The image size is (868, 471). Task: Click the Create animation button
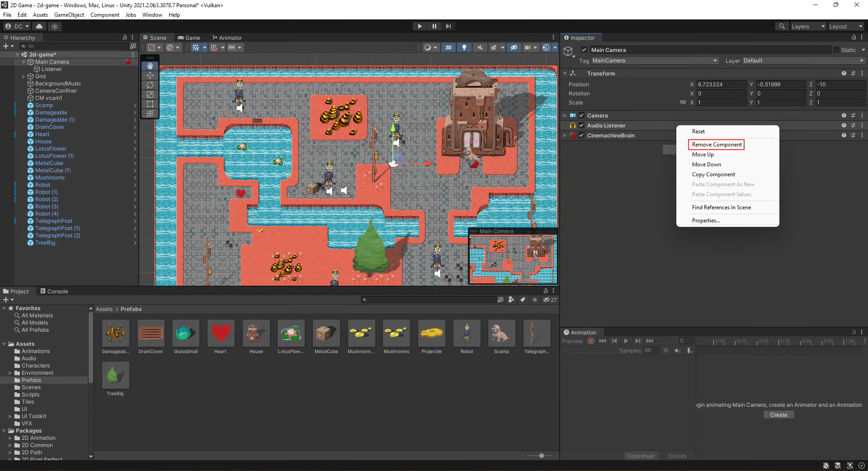pos(778,414)
